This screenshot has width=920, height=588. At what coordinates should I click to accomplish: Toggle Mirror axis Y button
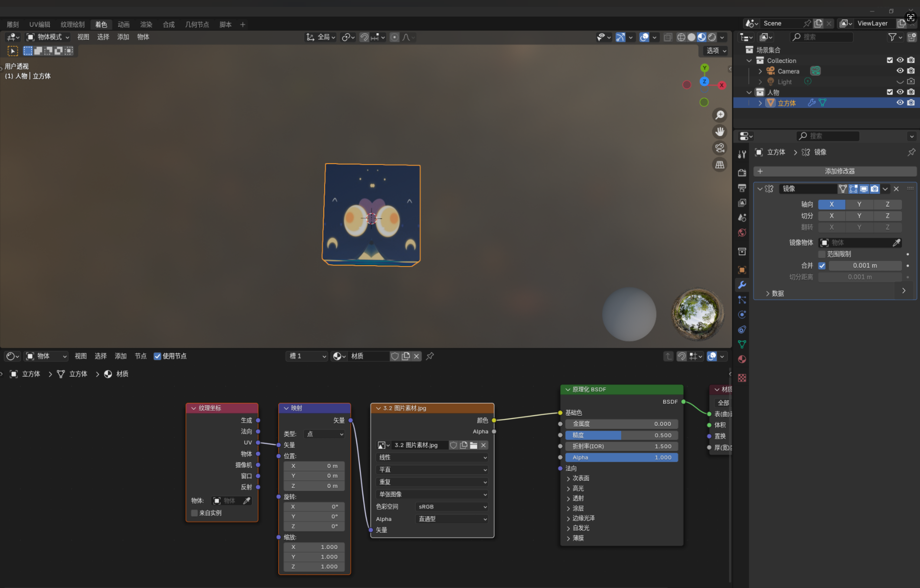click(x=859, y=204)
